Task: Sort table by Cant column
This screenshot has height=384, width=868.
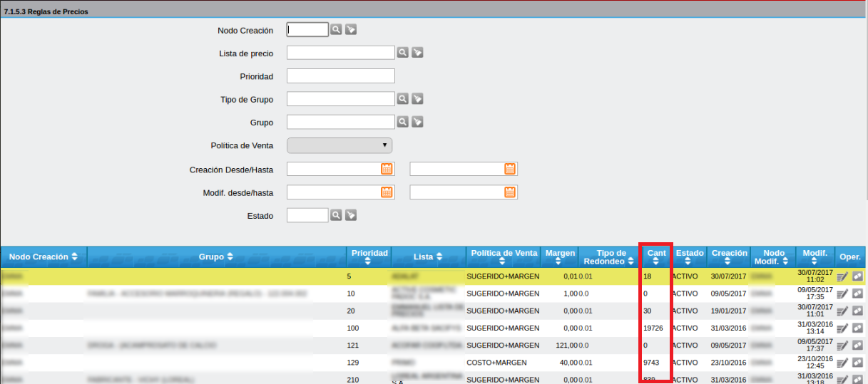Action: [655, 256]
